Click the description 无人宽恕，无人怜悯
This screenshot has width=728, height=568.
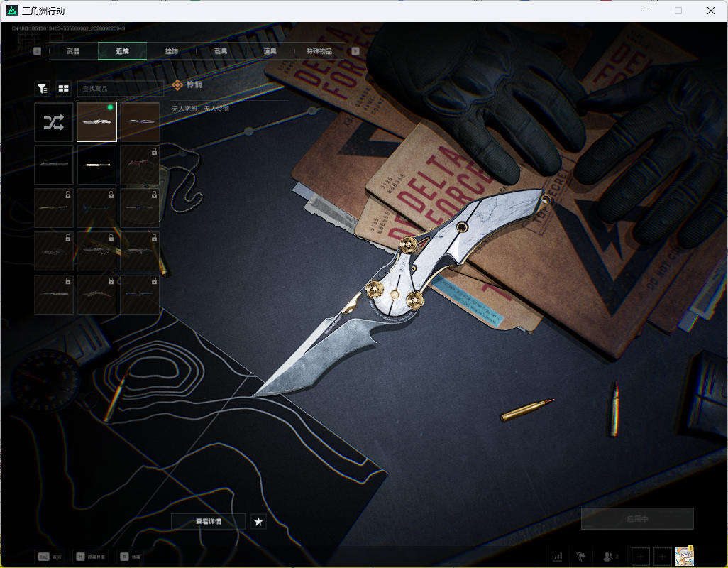click(x=201, y=109)
